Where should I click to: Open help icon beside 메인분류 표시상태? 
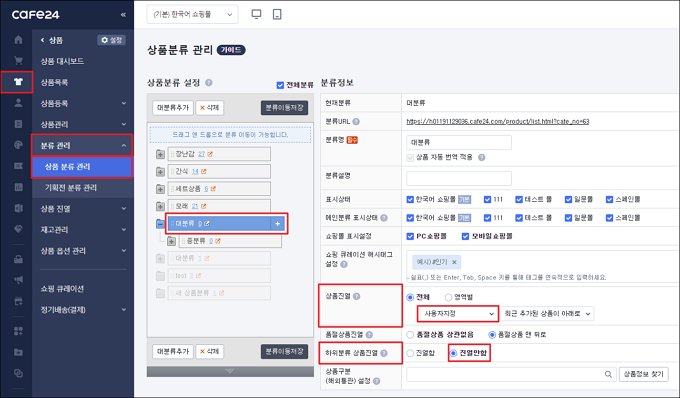384,218
